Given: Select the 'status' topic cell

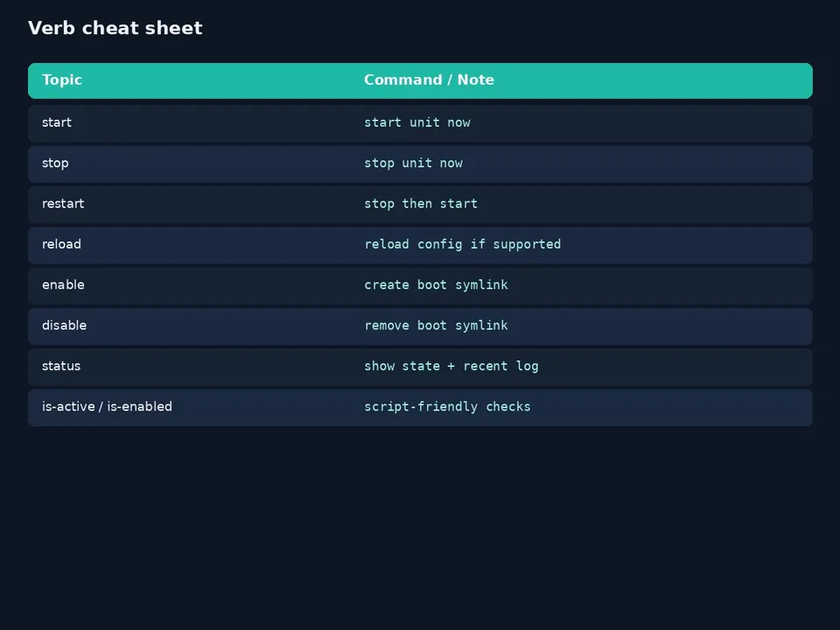Looking at the screenshot, I should pos(61,367).
